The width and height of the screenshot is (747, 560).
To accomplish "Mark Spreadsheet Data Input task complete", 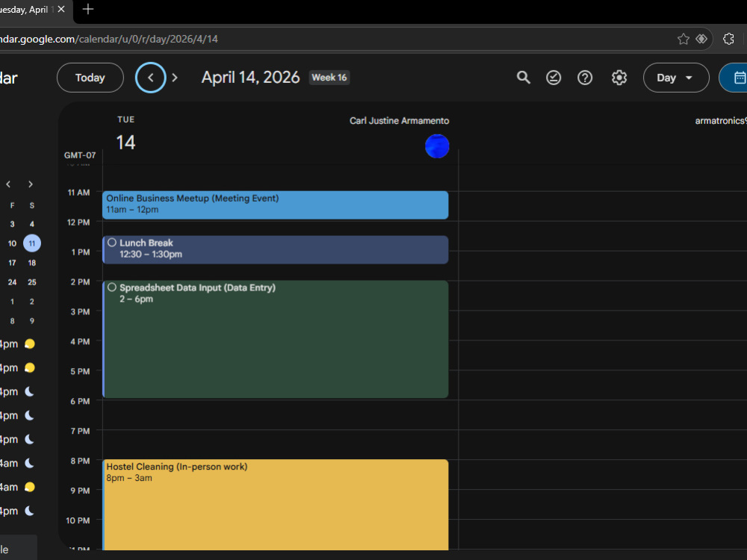I will coord(112,287).
